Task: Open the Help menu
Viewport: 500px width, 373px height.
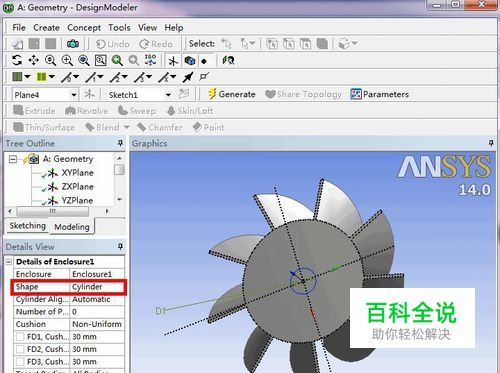Action: coord(174,28)
